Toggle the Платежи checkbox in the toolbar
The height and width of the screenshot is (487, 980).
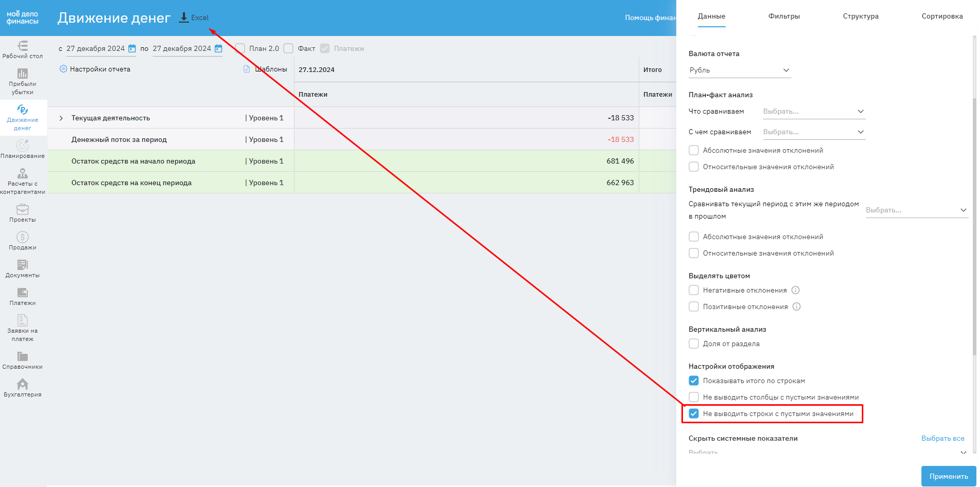pyautogui.click(x=325, y=48)
